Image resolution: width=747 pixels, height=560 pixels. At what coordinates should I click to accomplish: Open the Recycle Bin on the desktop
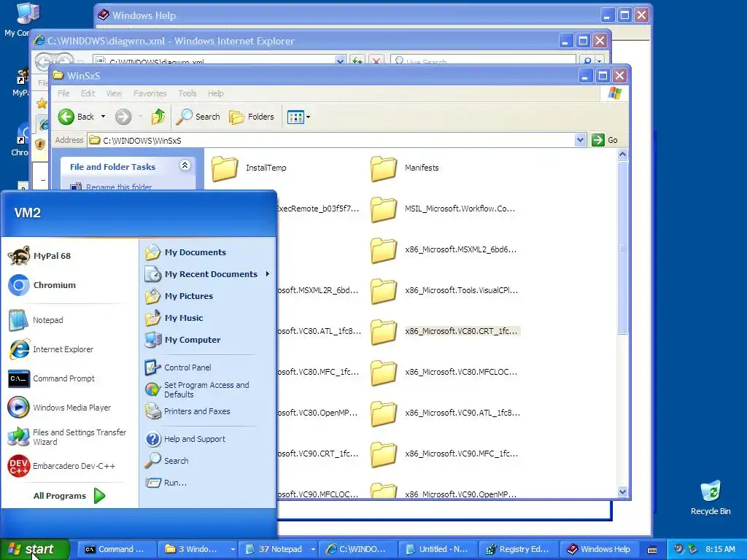pyautogui.click(x=711, y=497)
